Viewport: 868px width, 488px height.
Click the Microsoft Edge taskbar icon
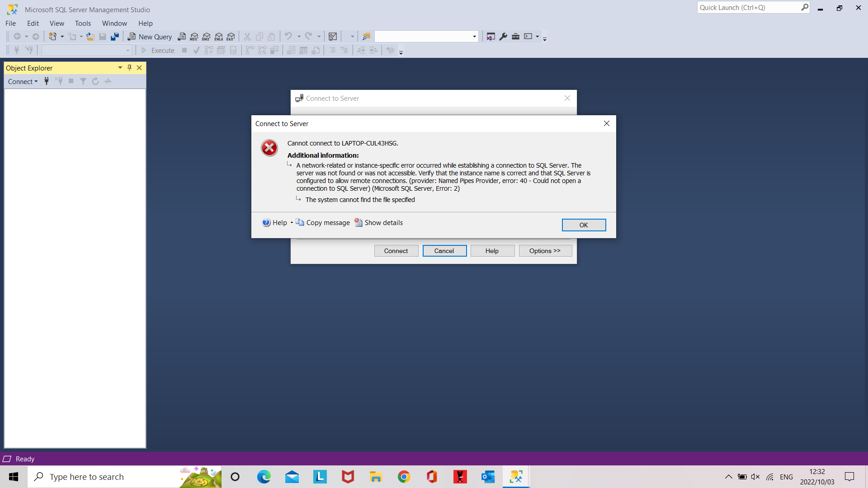[x=263, y=477]
